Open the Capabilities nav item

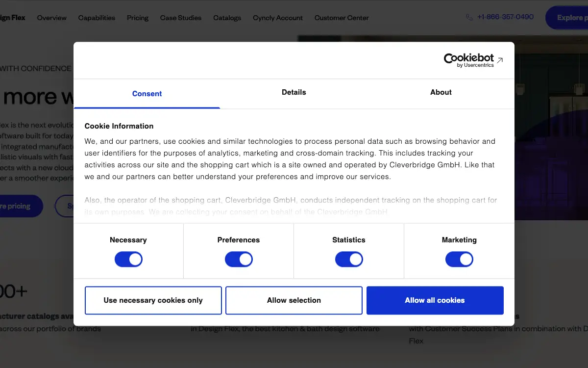97,18
